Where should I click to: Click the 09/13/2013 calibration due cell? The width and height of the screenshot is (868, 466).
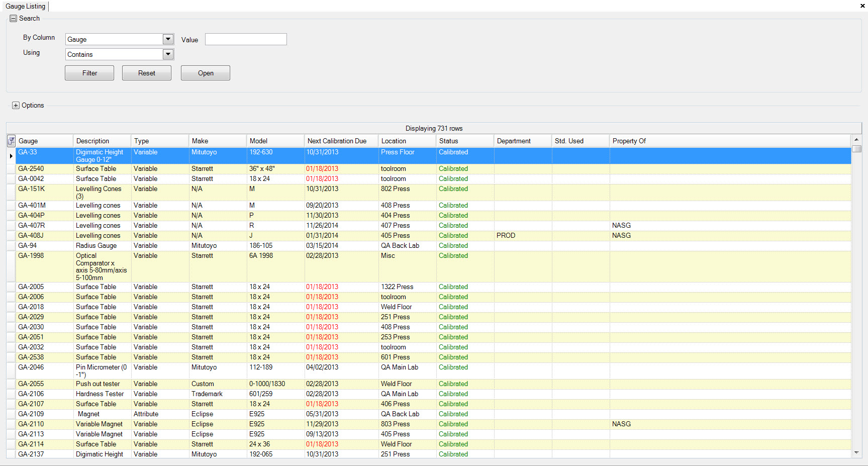pos(342,434)
